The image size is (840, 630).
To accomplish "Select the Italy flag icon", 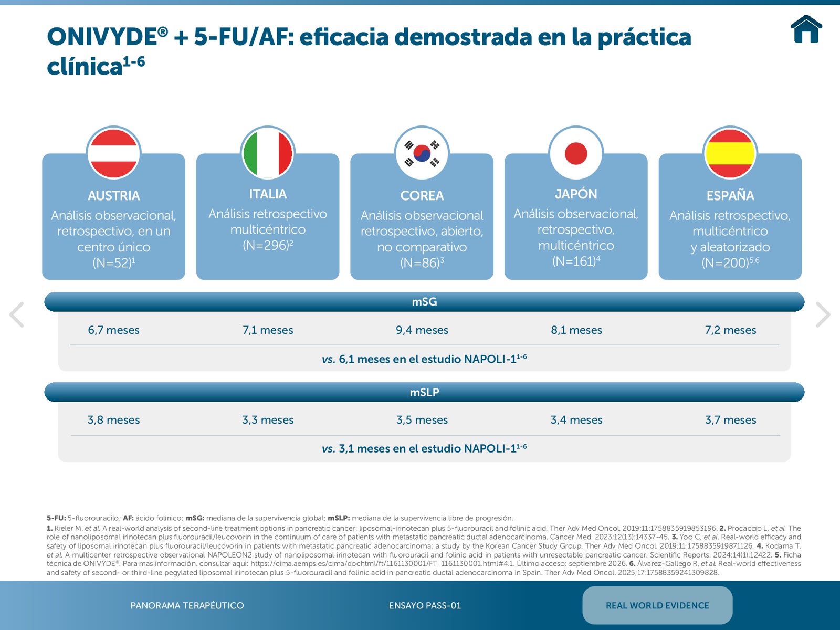I will click(268, 153).
